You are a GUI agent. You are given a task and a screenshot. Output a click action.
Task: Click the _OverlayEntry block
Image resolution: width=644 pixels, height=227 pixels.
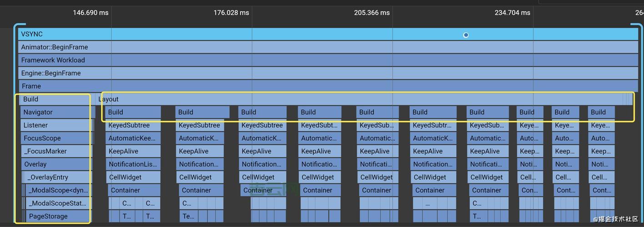[57, 178]
